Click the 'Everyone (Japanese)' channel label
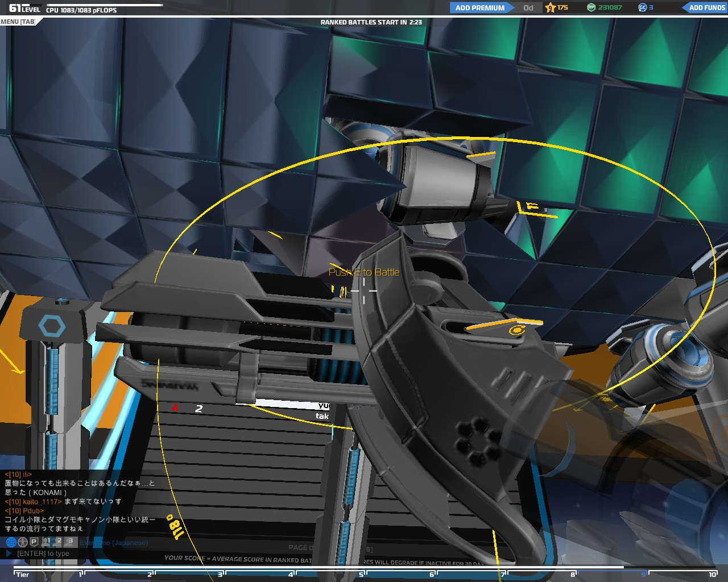728x582 pixels. [x=114, y=543]
